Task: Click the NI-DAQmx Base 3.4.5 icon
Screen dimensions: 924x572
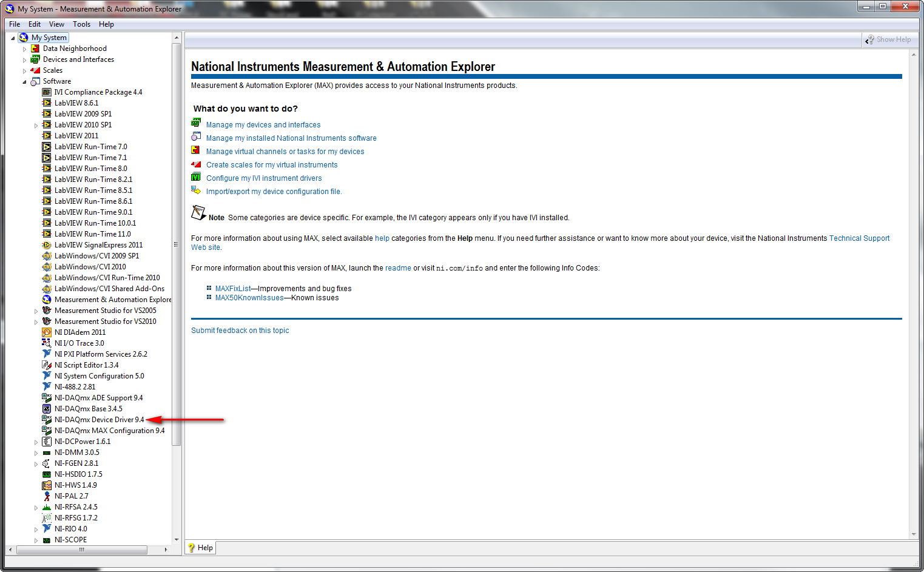Action: pyautogui.click(x=47, y=409)
